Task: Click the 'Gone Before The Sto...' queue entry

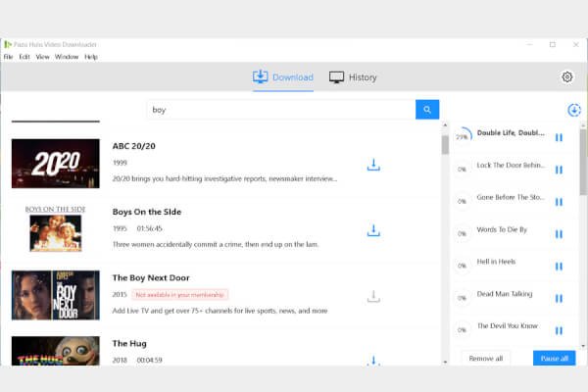Action: coord(511,197)
